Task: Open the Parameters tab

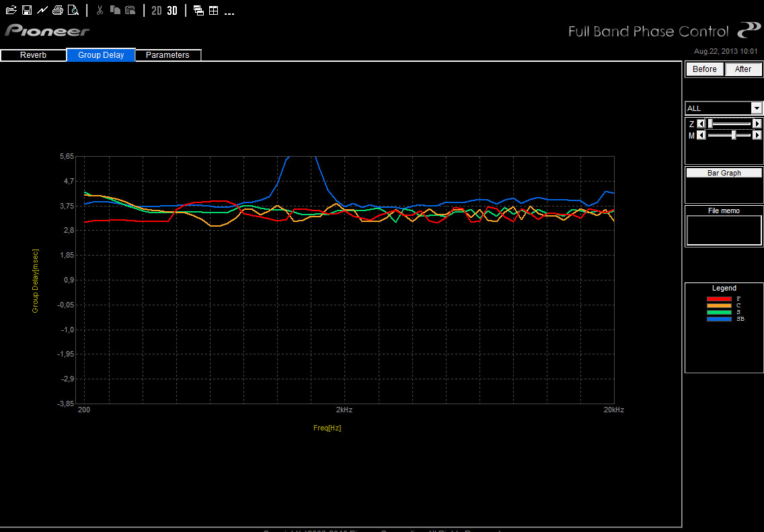Action: [167, 55]
